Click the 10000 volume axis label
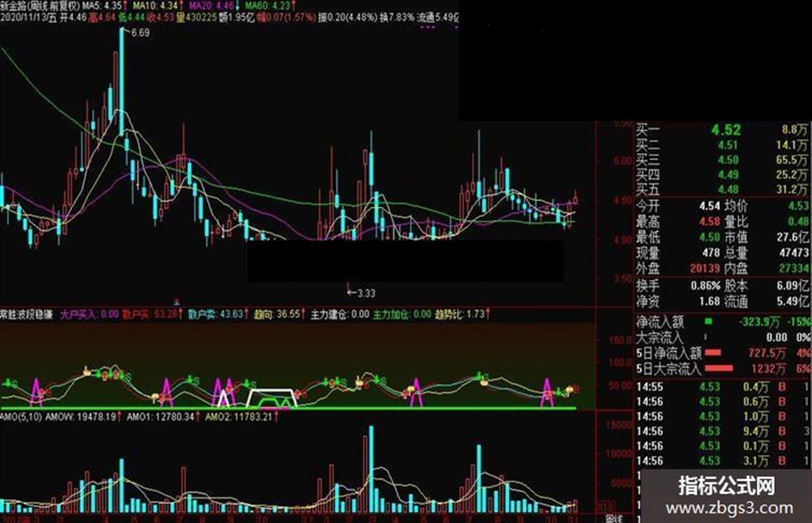The image size is (812, 523). (620, 453)
